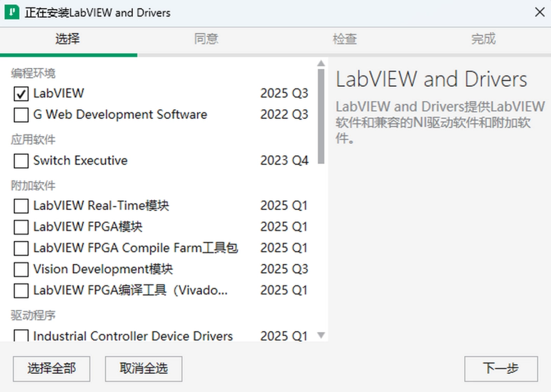The image size is (551, 392).
Task: Open the 同意 step tab
Action: click(x=207, y=39)
